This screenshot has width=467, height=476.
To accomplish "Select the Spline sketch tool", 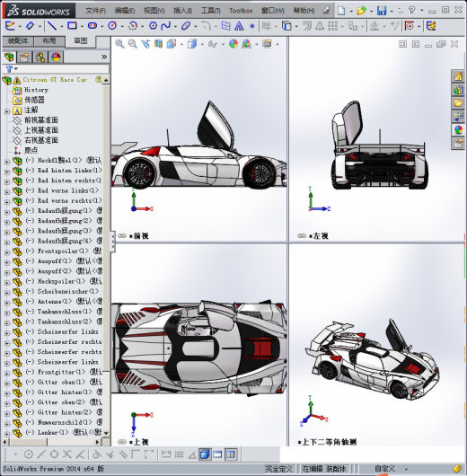I will [x=166, y=26].
